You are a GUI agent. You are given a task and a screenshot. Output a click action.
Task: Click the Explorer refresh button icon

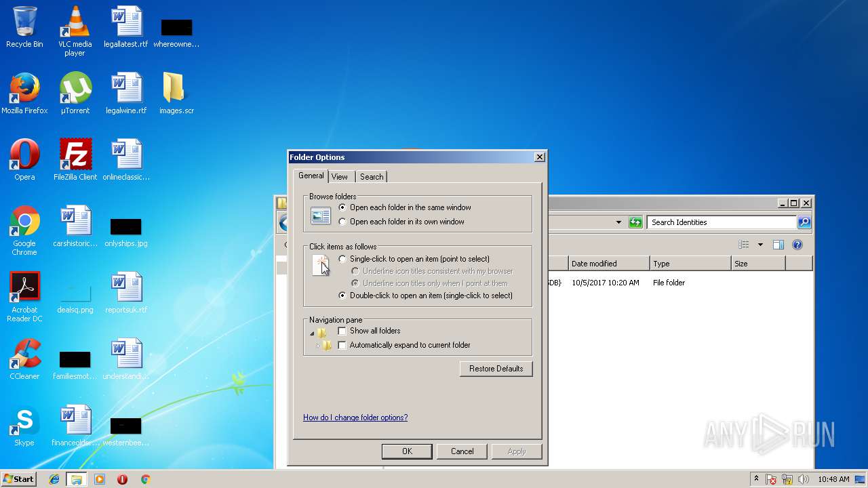[x=635, y=222]
